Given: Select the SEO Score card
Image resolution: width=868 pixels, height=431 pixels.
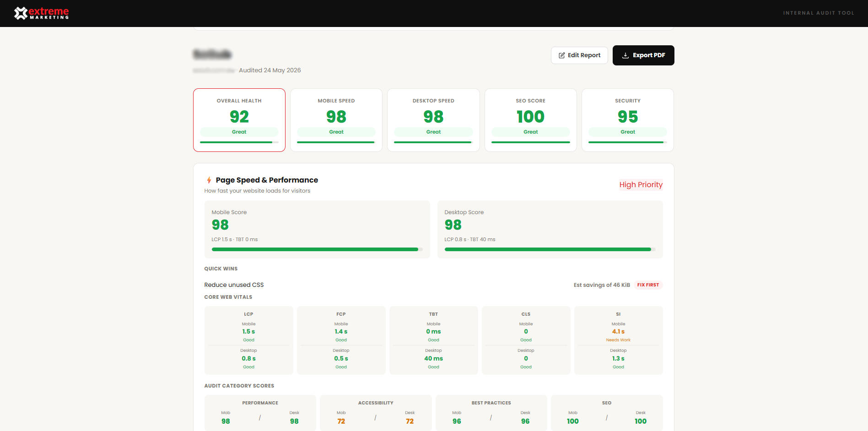Looking at the screenshot, I should point(531,120).
